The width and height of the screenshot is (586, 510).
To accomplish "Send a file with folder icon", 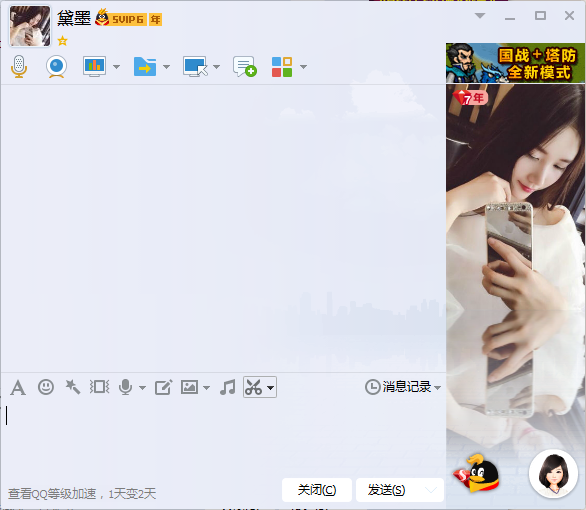I will (145, 67).
